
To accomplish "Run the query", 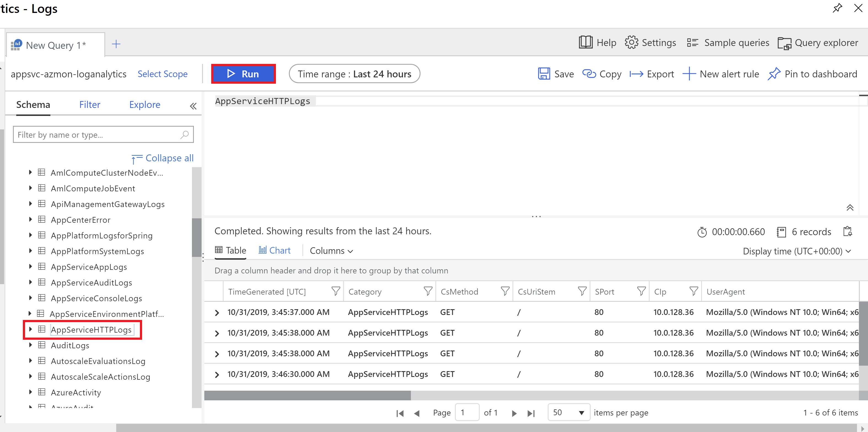I will (243, 74).
